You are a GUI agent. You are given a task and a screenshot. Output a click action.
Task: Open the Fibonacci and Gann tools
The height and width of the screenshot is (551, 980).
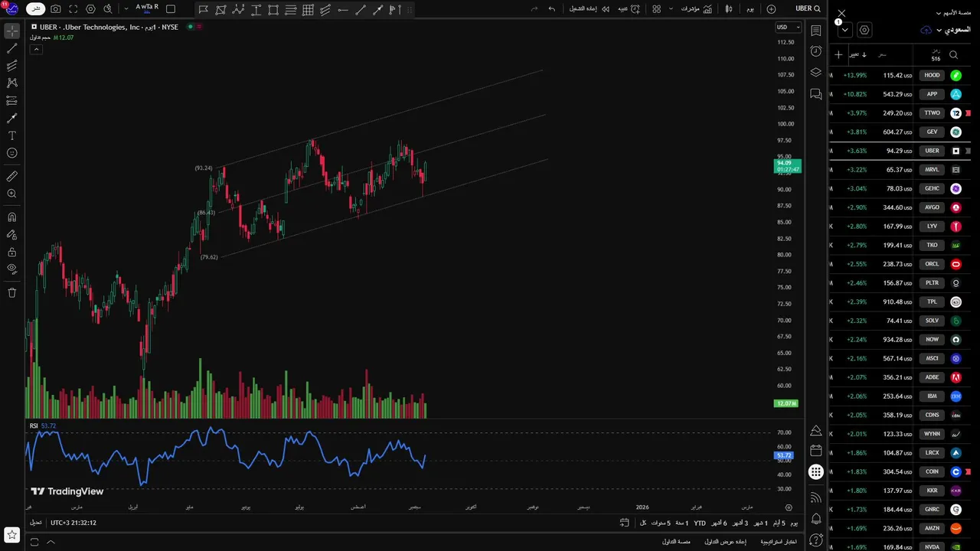[x=12, y=66]
